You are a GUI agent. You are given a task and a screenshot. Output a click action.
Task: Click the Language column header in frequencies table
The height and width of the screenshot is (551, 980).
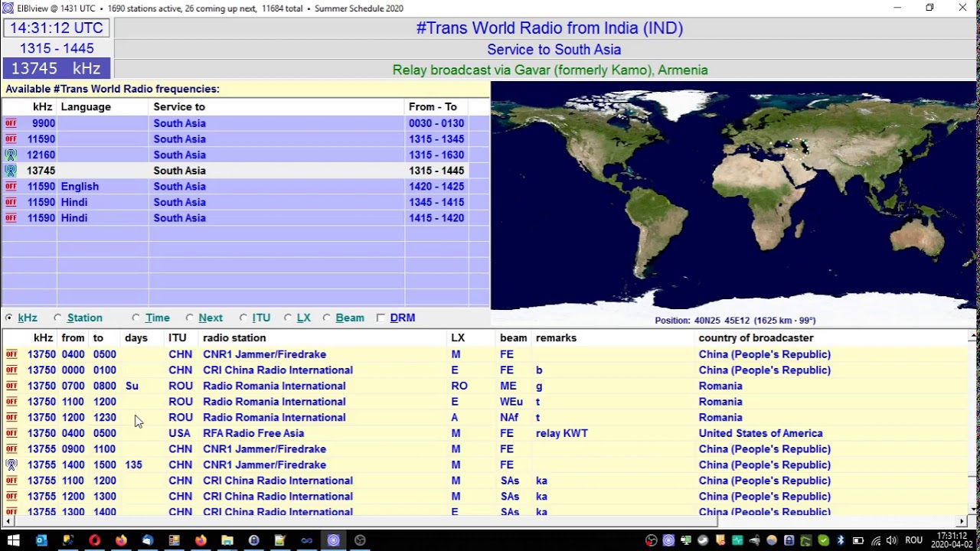click(x=86, y=107)
